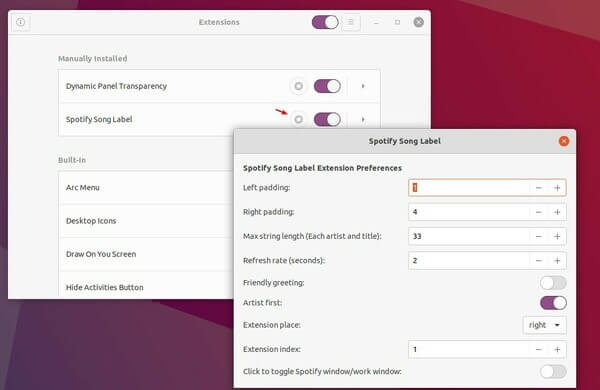This screenshot has width=600, height=390.
Task: Click the Built-In section heading
Action: [x=72, y=160]
